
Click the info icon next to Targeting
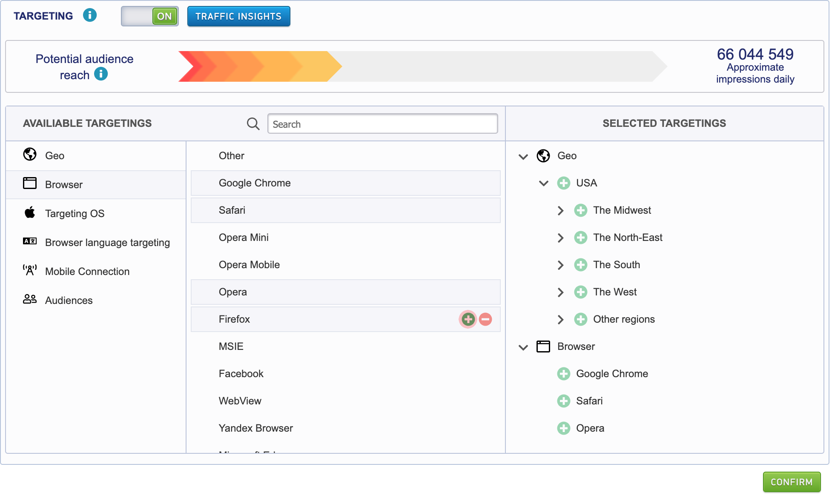pyautogui.click(x=89, y=15)
